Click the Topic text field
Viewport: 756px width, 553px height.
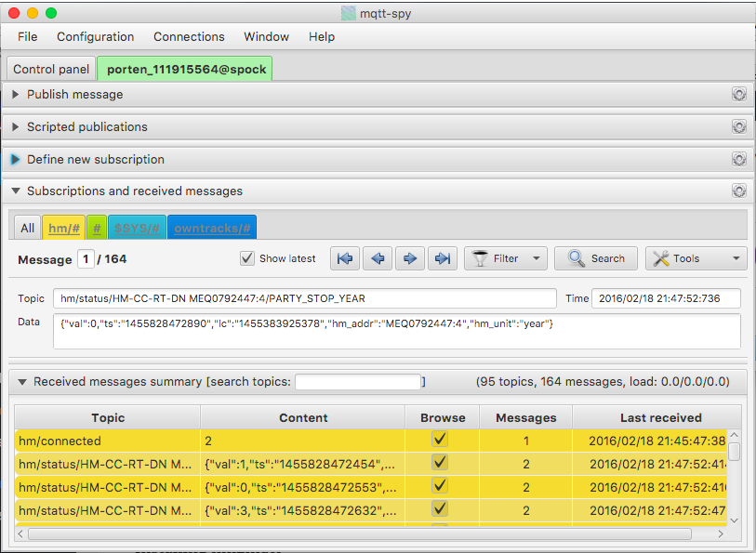point(305,298)
